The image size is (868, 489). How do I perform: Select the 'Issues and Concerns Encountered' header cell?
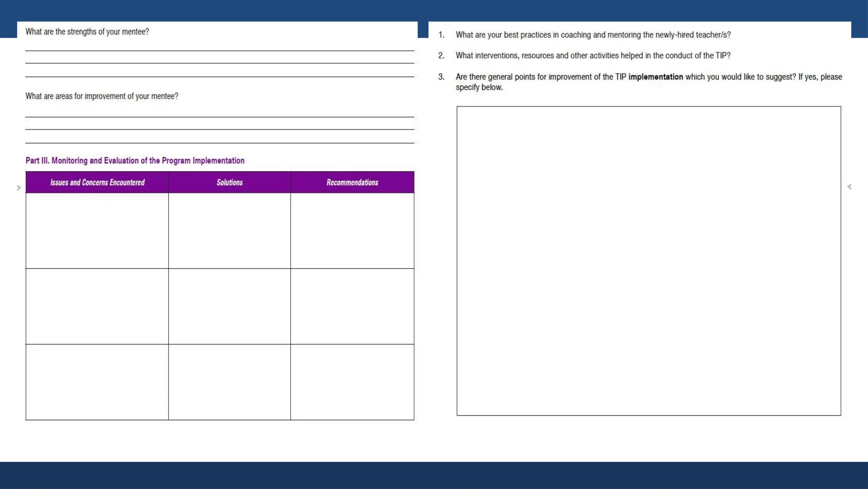point(97,182)
